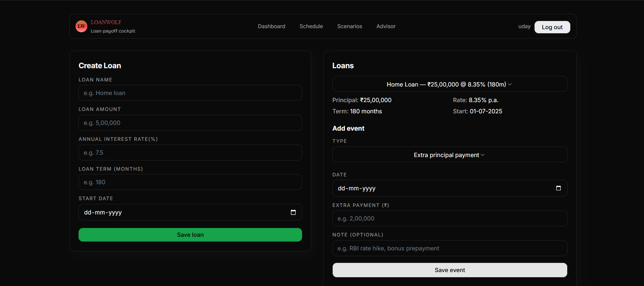Click the Save loan button
Viewport: 644px width, 286px height.
coord(190,235)
